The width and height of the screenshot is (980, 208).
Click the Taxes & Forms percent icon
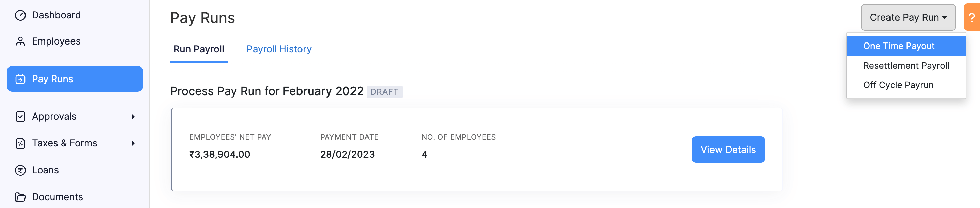pos(20,143)
